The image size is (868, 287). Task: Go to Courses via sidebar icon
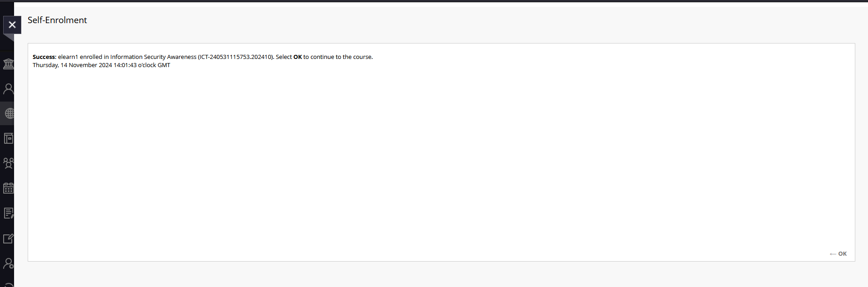pos(8,138)
